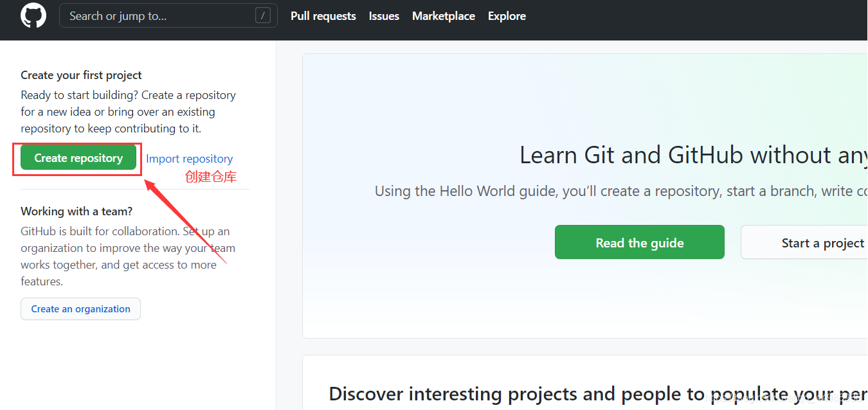
Task: Click Create an organization button
Action: pos(80,309)
